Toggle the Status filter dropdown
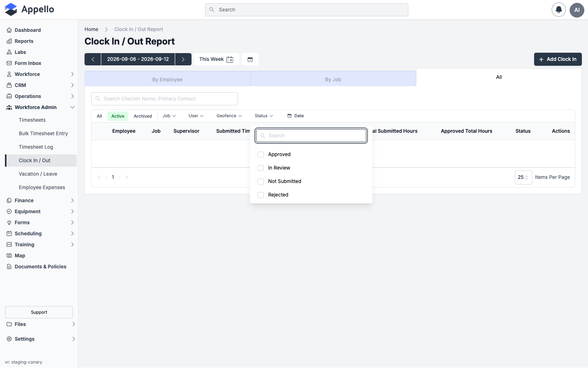This screenshot has width=588, height=375. 264,116
